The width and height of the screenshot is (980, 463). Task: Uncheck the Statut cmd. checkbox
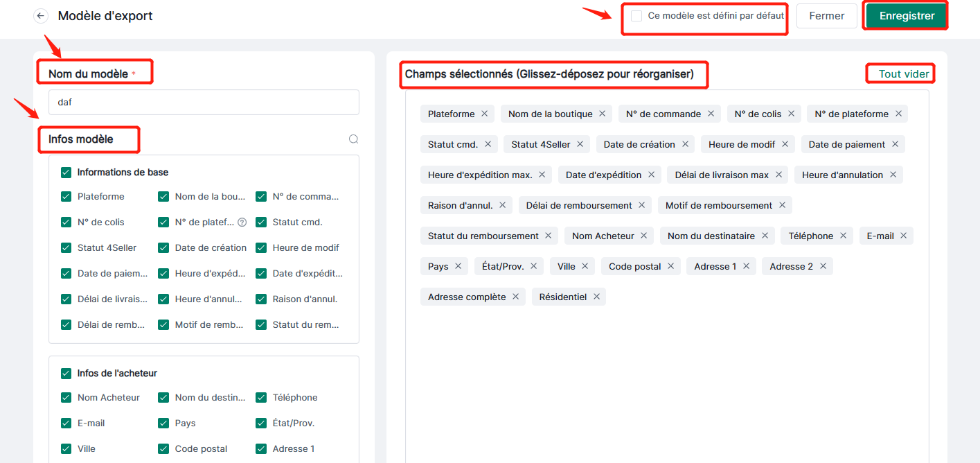261,222
